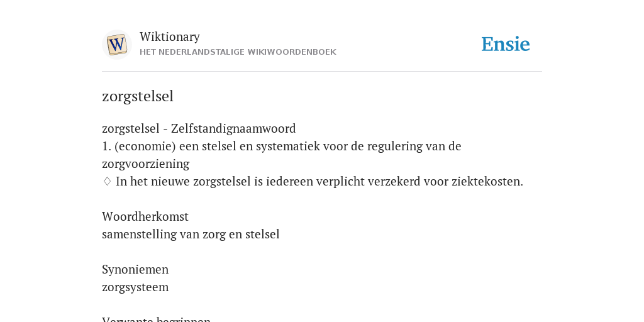The image size is (644, 322).
Task: Click the diamond bullet before the example sentence
Action: click(107, 181)
